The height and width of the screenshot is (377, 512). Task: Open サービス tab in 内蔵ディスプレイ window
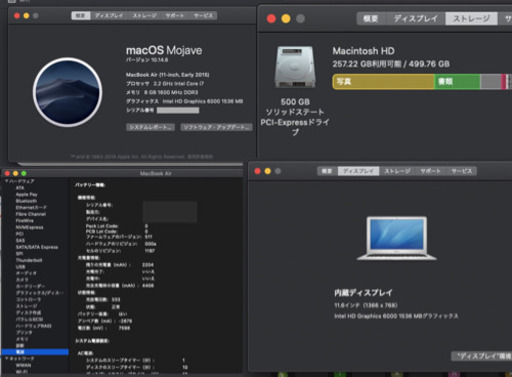coord(461,171)
